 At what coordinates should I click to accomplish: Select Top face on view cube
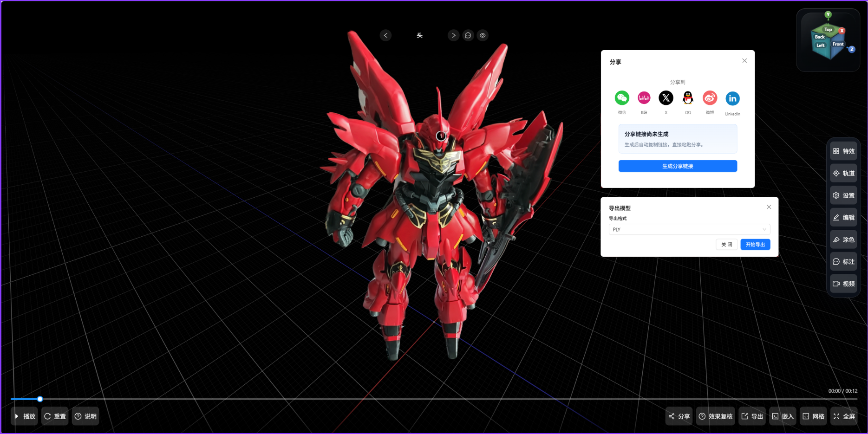click(x=828, y=29)
